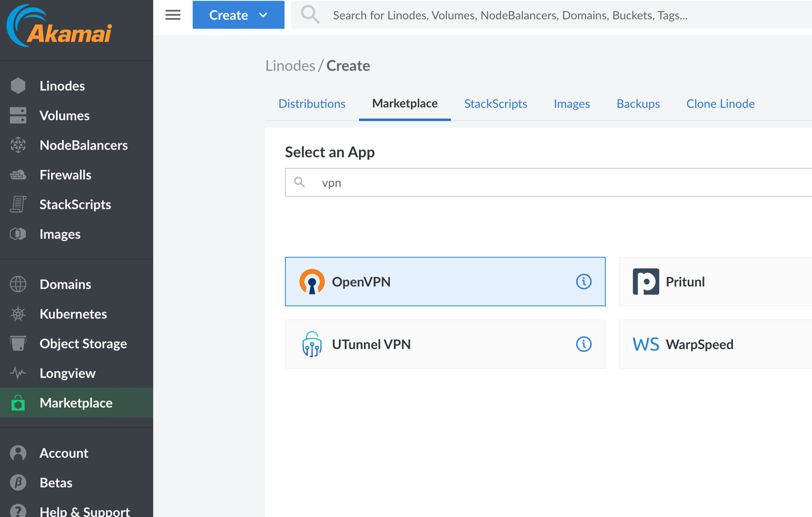Open Kubernetes in the sidebar
This screenshot has height=517, width=812.
[x=77, y=313]
